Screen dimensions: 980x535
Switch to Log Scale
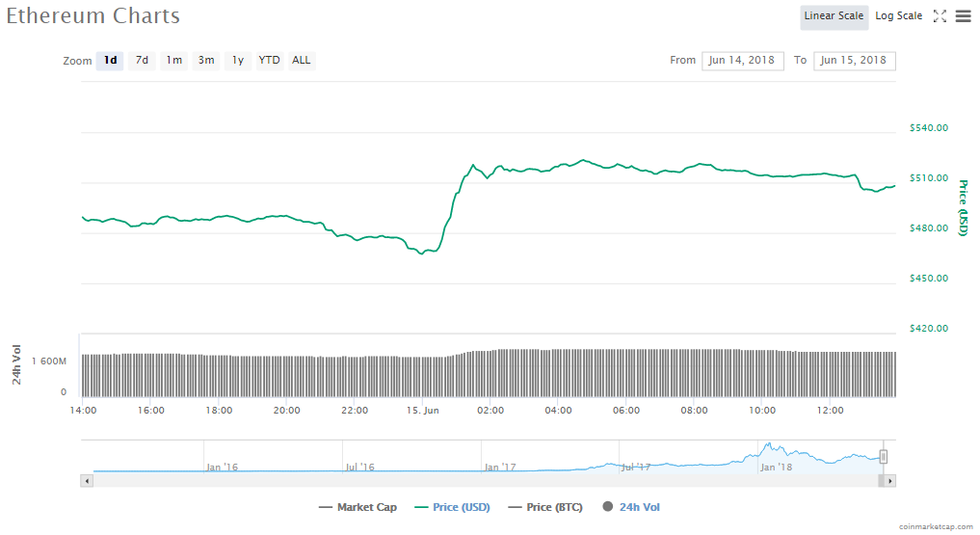pos(898,16)
